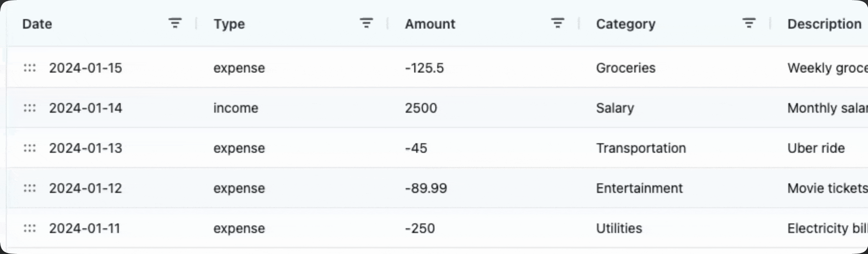Grab drag handle for 2024-01-12 row
Screen dimensions: 868x254
tap(30, 188)
